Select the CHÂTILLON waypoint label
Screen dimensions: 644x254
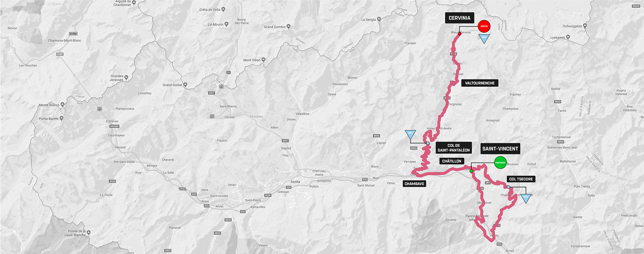pos(451,161)
